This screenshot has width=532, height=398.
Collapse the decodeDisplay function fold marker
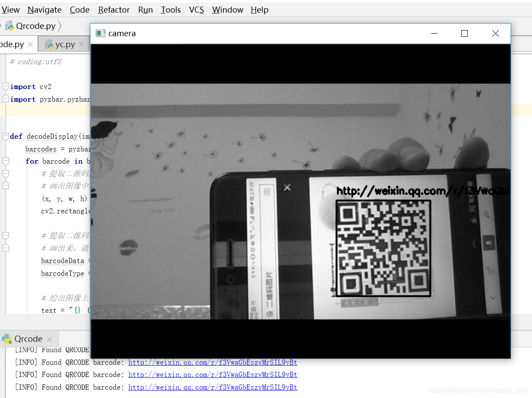coord(5,136)
